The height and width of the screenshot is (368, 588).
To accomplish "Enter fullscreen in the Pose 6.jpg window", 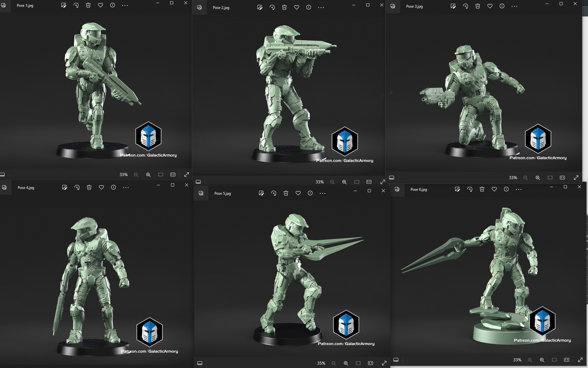I will click(580, 360).
